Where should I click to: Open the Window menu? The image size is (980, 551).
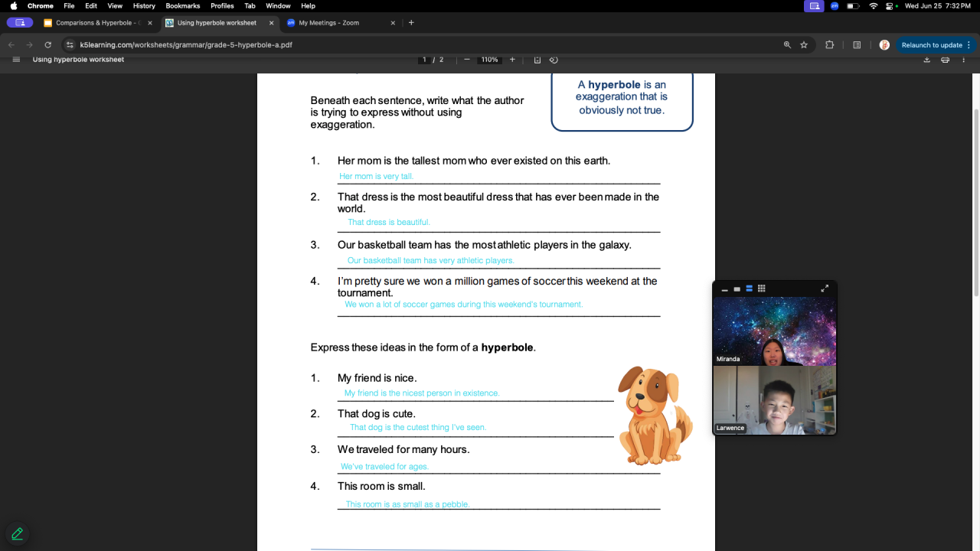[278, 6]
